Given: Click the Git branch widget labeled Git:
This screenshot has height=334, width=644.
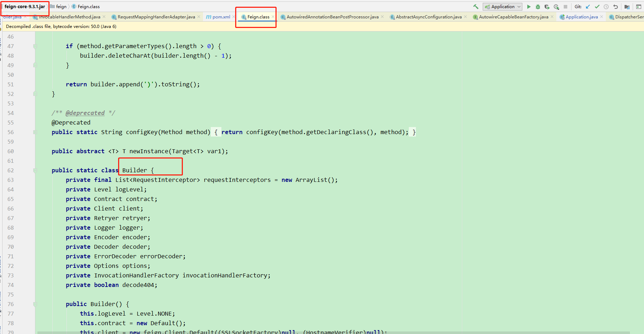Looking at the screenshot, I should 578,6.
